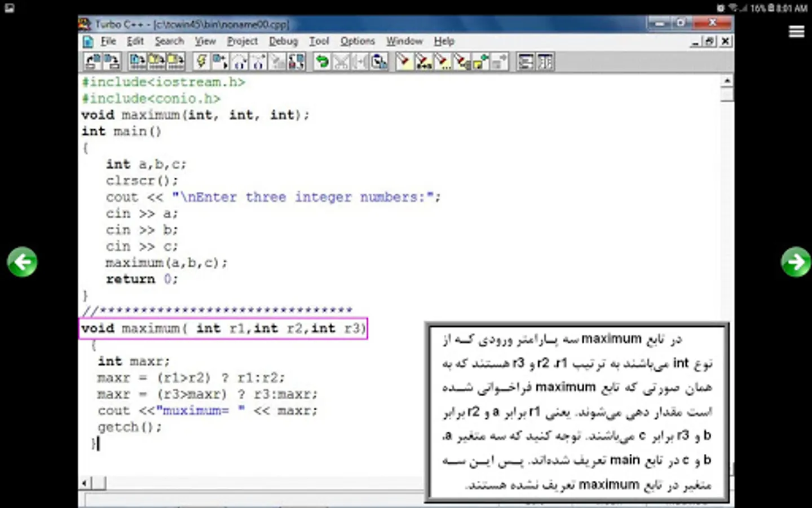Open the Debug menu
The image size is (812, 508).
[283, 41]
